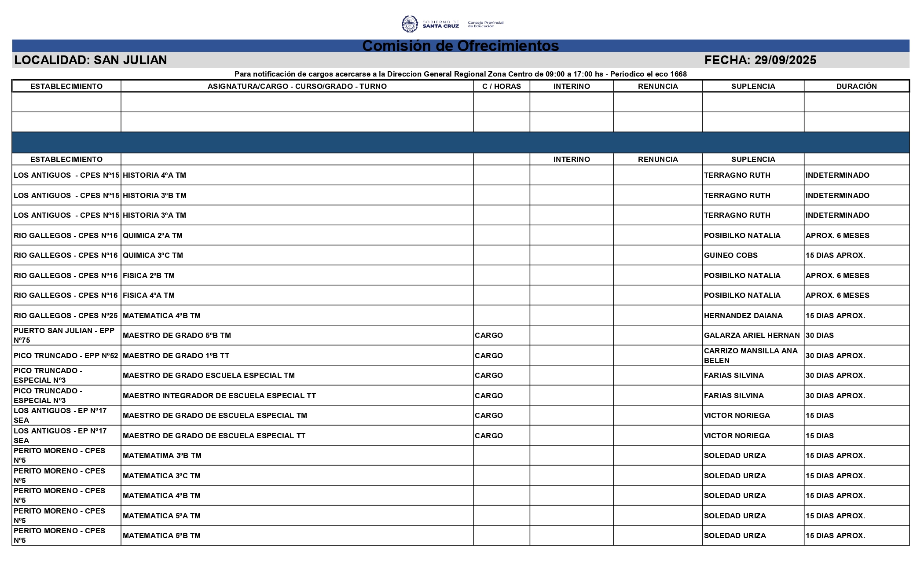Select the LOCALIDAD: SAN JULIAN heading

pyautogui.click(x=91, y=60)
